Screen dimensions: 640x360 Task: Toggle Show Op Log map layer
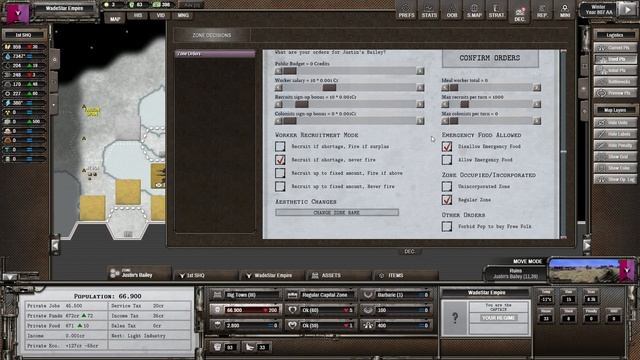point(615,180)
